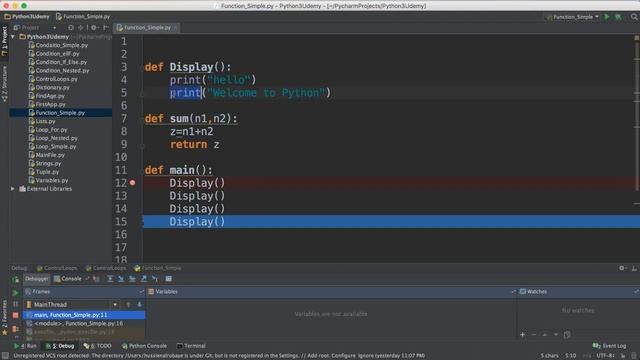Open the Function_Simple debug session tab
The width and height of the screenshot is (640, 360).
point(158,268)
